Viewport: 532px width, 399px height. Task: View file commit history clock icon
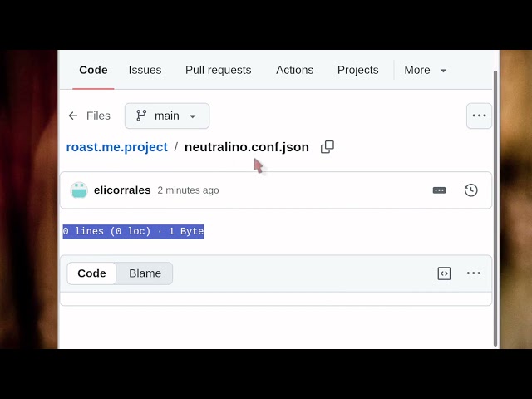click(471, 190)
